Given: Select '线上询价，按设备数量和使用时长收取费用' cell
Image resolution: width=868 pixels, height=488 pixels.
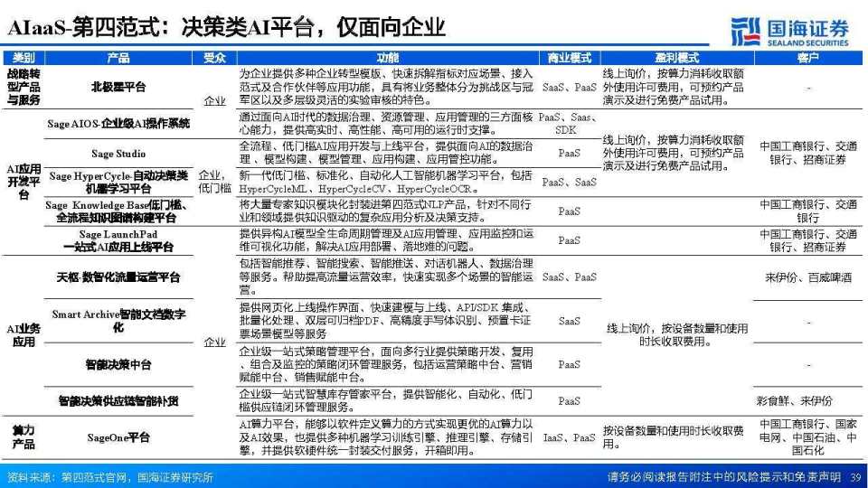Looking at the screenshot, I should click(x=676, y=334).
